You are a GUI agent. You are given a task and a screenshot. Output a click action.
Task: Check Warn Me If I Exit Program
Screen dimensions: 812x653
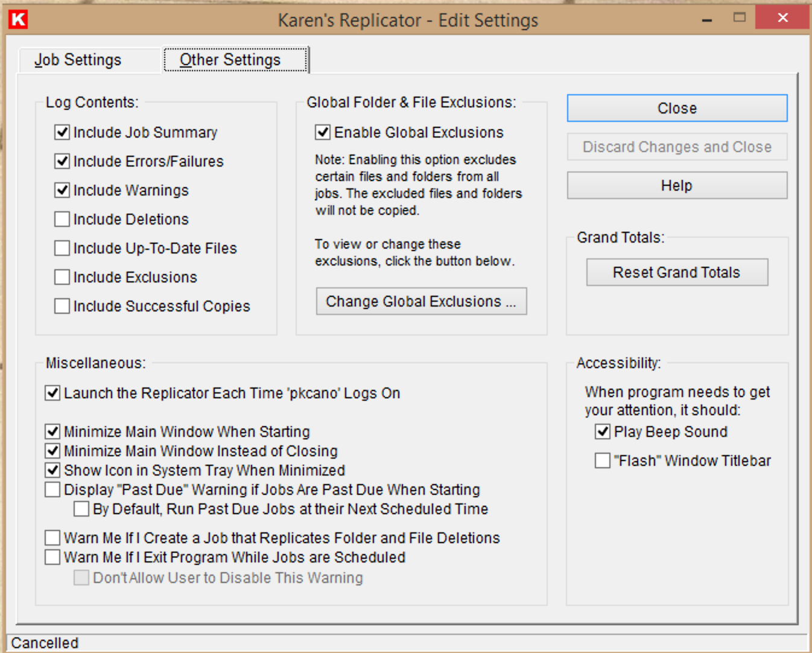coord(52,557)
